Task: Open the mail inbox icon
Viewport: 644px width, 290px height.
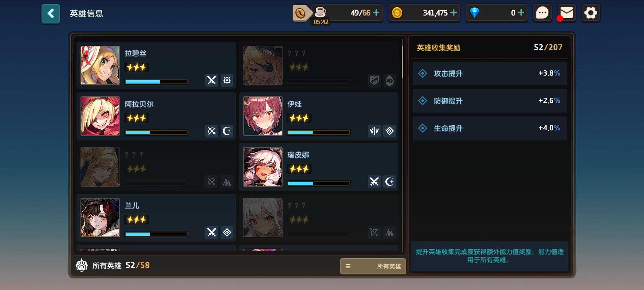Action: 566,13
